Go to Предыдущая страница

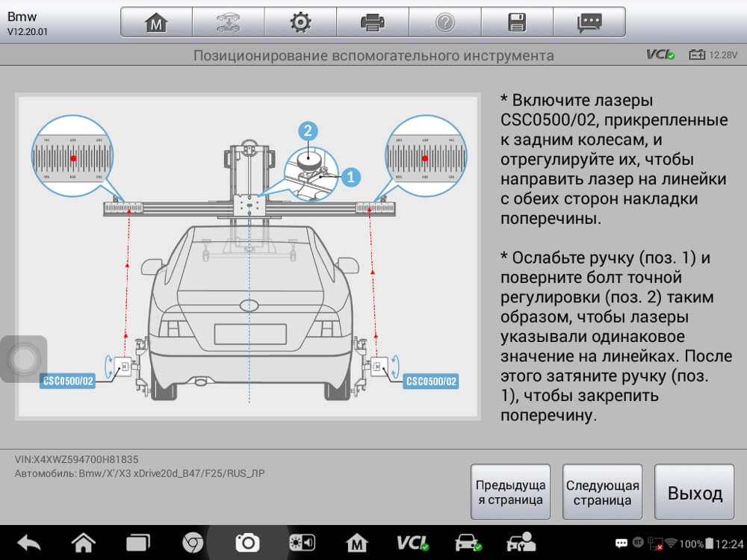(x=510, y=492)
